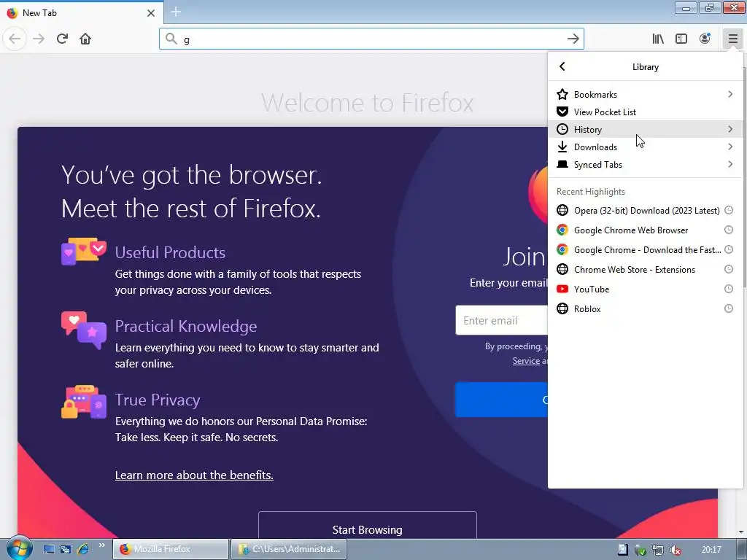Open the YouTube recent highlight

pyautogui.click(x=646, y=289)
